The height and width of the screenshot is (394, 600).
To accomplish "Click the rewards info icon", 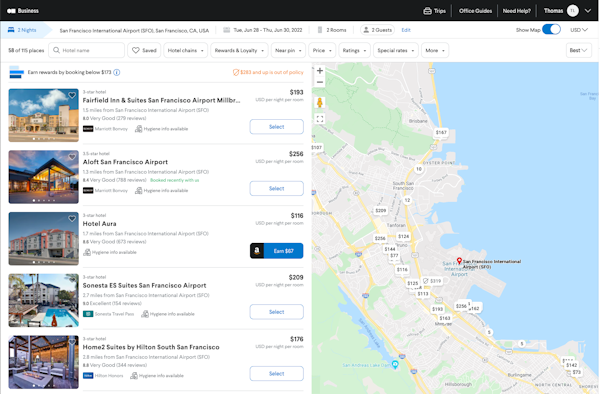I will [x=117, y=72].
